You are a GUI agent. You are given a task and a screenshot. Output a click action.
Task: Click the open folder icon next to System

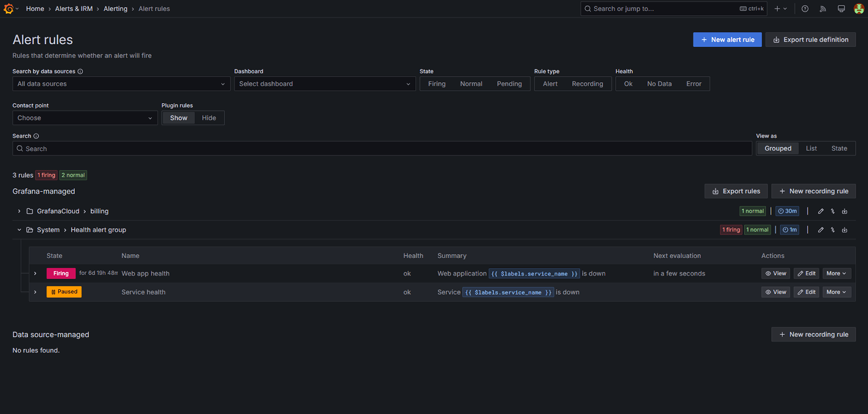(x=30, y=230)
